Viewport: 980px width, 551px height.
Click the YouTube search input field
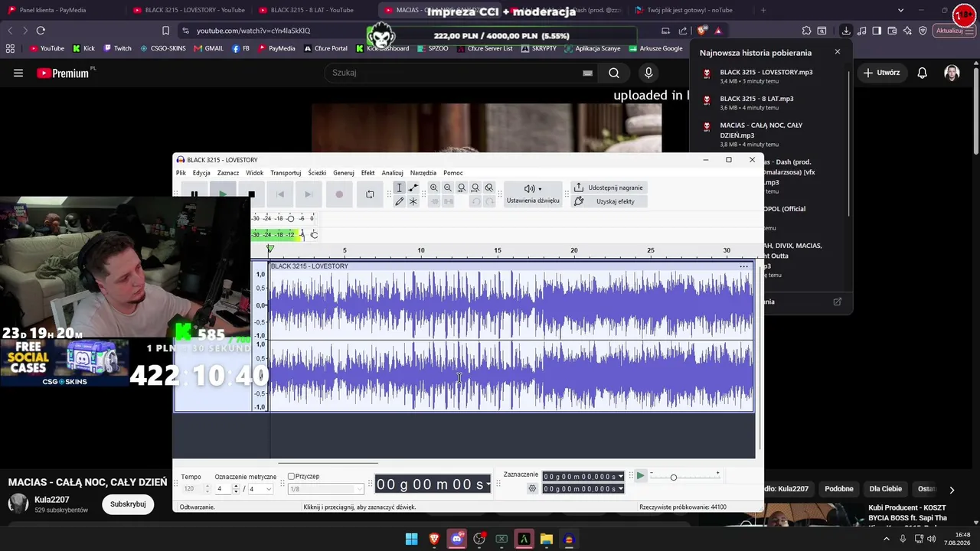(456, 73)
